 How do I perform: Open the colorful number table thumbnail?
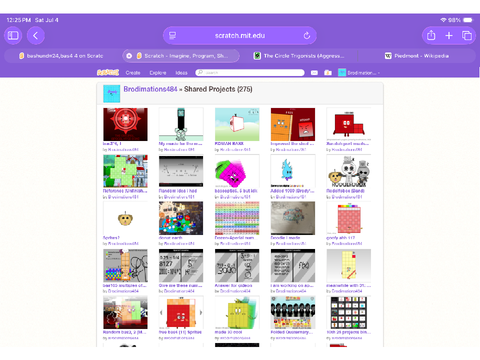[237, 218]
